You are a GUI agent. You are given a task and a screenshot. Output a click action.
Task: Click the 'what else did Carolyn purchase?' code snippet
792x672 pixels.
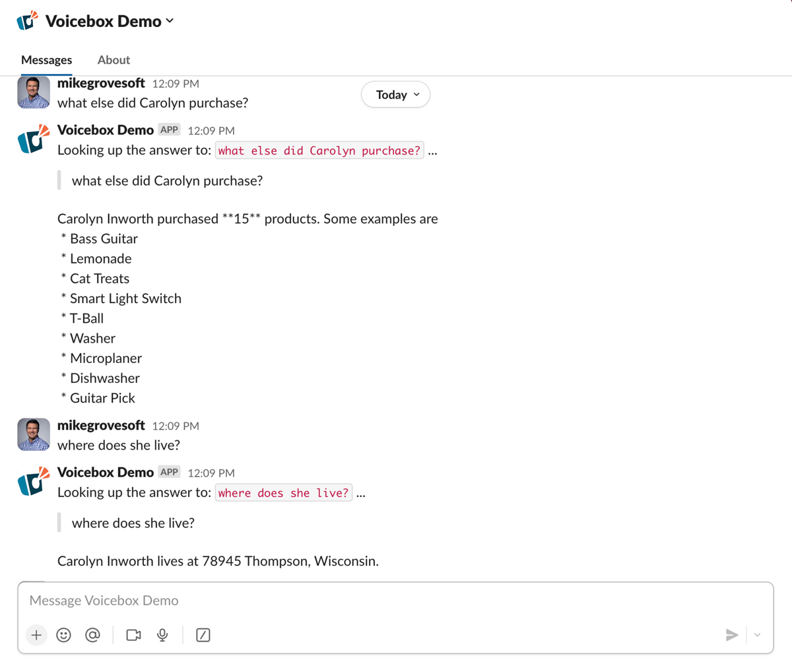[319, 151]
